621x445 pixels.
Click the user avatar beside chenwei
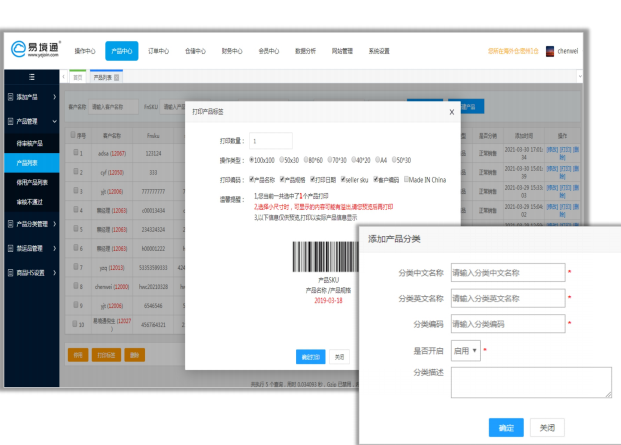[551, 51]
